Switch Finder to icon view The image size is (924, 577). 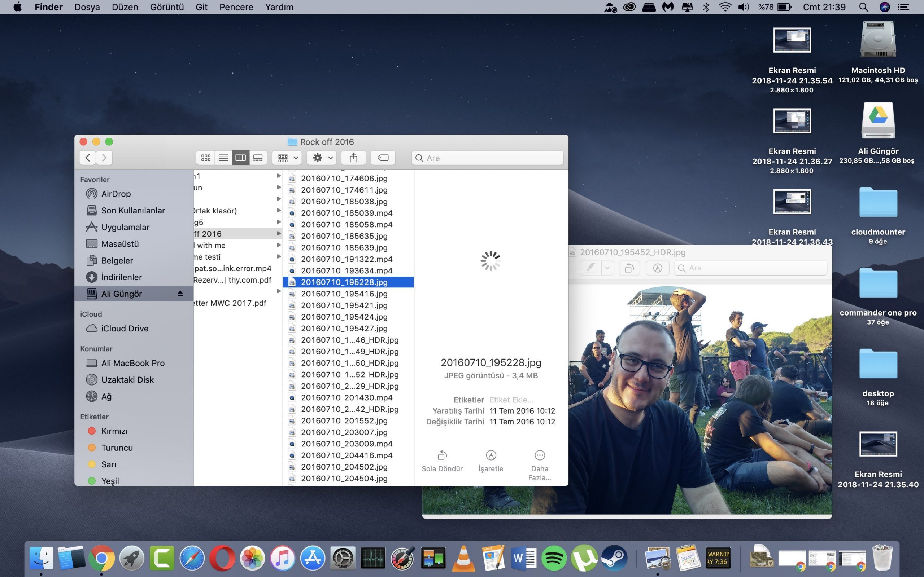206,158
